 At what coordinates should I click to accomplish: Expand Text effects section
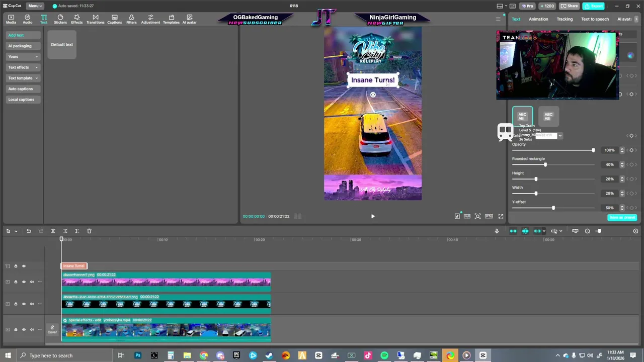(x=23, y=67)
